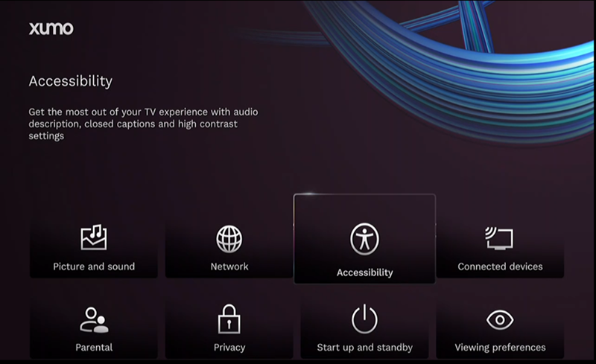
Task: Click the Accessibility page heading
Action: (70, 81)
